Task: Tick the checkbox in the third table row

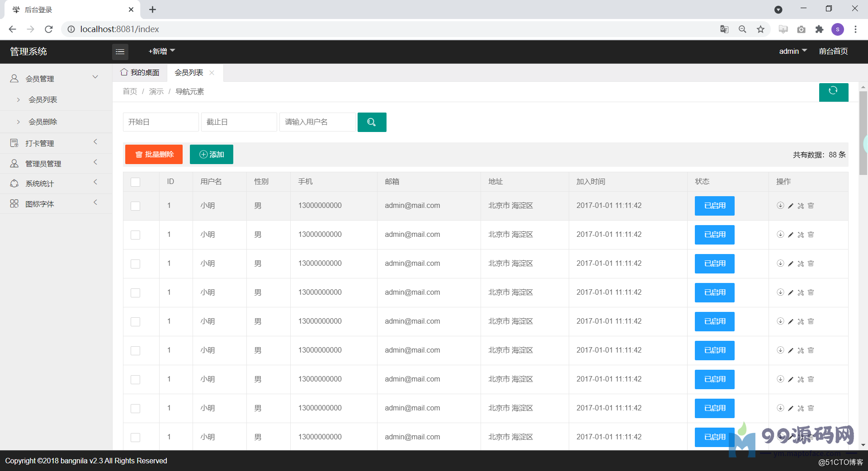Action: [135, 264]
